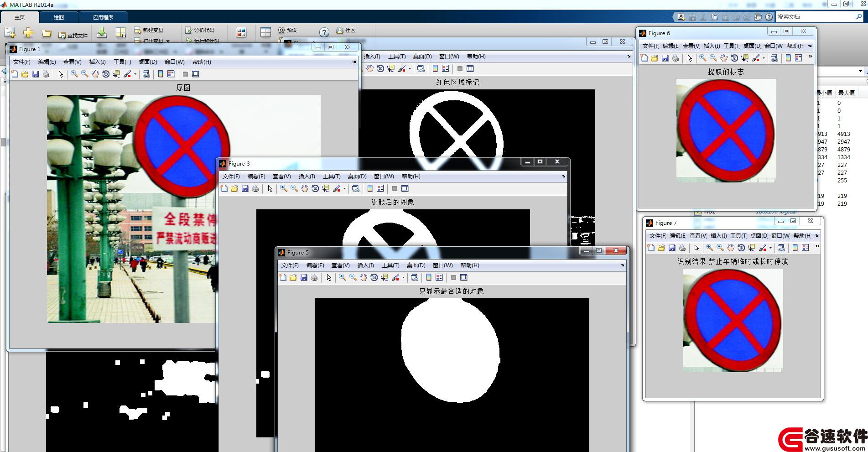Click help icon in quick access toolbar
The image size is (868, 452).
[769, 17]
